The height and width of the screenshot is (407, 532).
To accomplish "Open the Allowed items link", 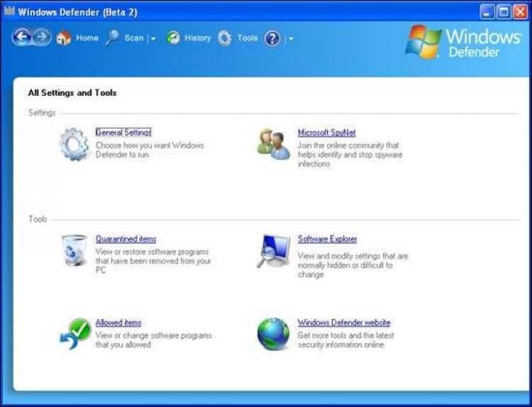I will [118, 322].
